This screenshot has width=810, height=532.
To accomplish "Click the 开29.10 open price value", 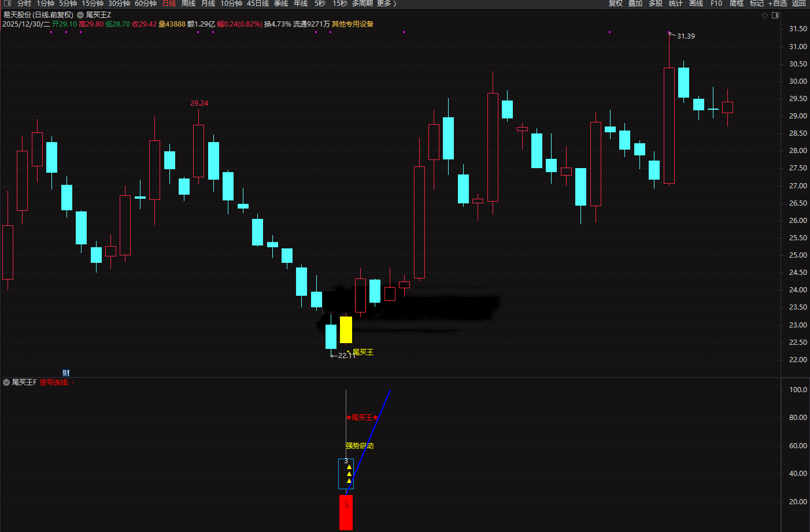I will [64, 24].
